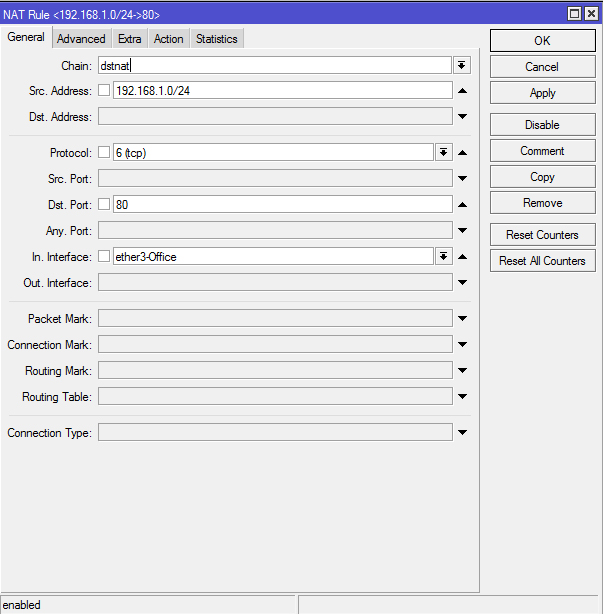
Task: Click the empty Routing Mark field
Action: point(275,370)
